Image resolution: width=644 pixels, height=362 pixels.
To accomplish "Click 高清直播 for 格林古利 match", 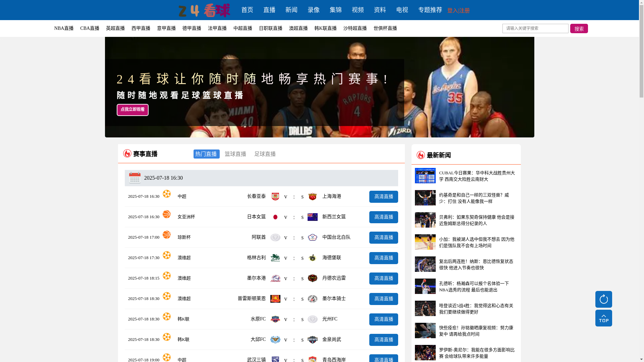I will point(384,258).
